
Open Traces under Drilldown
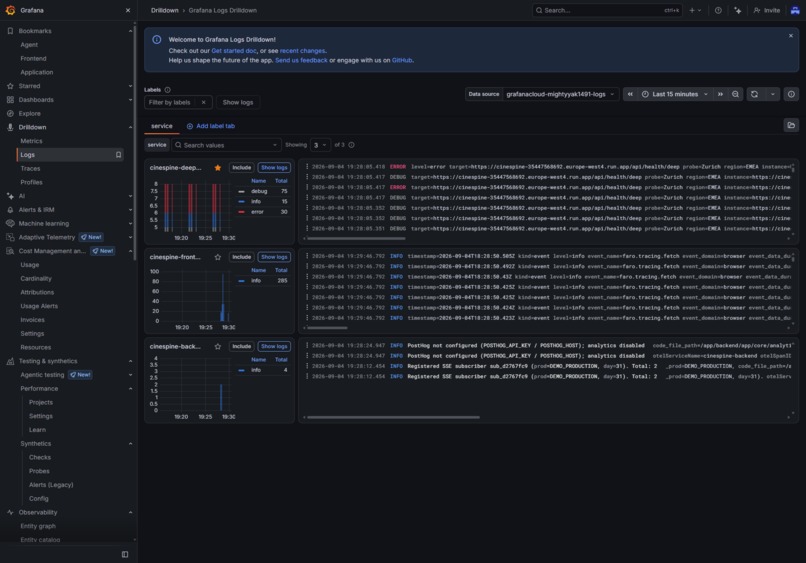30,169
